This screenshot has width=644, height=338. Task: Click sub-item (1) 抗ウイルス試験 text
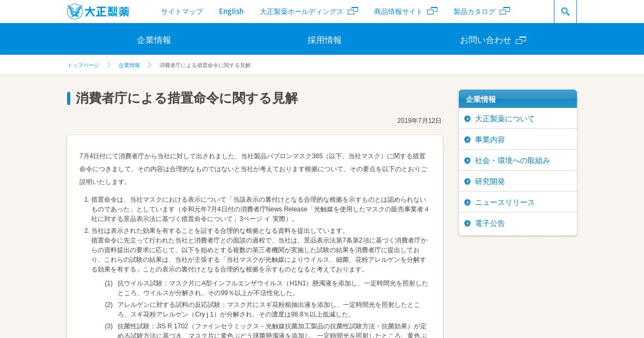273,288
